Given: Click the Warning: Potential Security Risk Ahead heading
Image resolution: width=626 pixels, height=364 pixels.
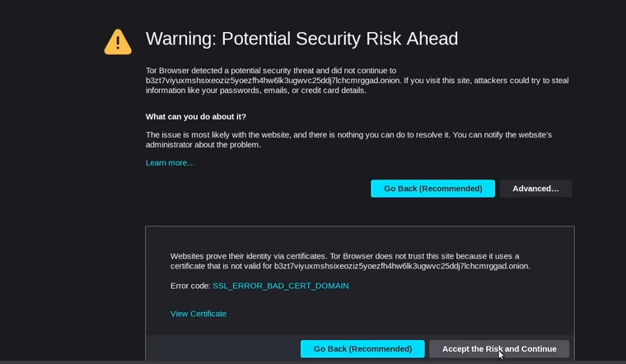Looking at the screenshot, I should coord(301,39).
